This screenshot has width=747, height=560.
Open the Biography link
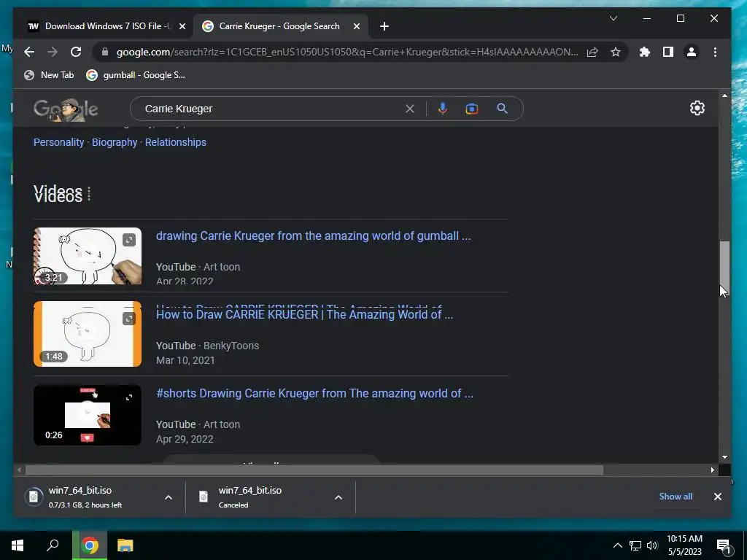[x=115, y=142]
